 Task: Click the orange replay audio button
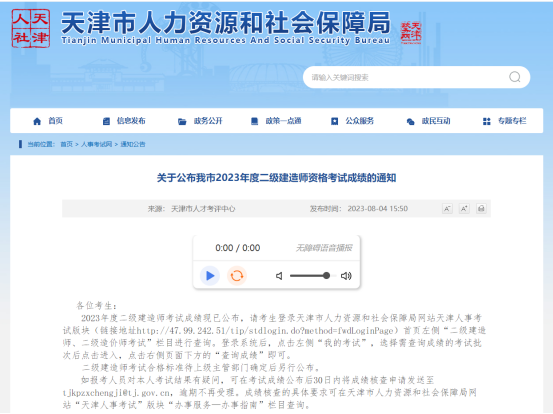point(237,276)
